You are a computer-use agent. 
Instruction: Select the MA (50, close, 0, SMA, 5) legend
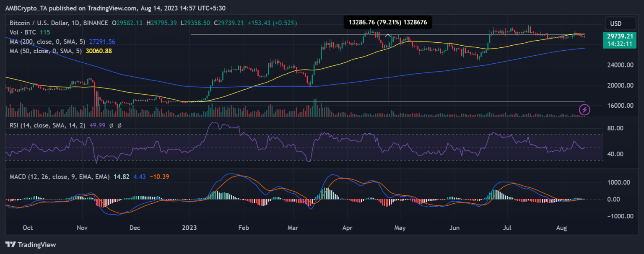(x=44, y=51)
